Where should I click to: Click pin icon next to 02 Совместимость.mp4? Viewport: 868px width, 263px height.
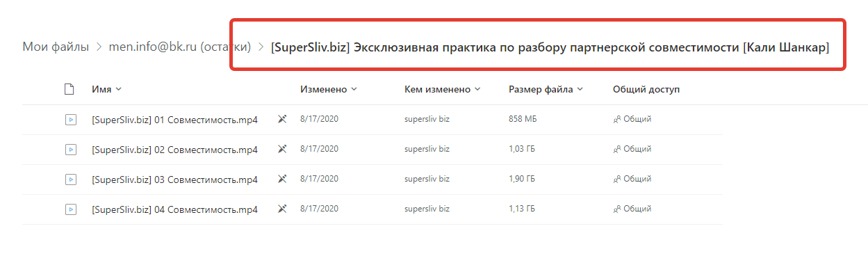click(282, 149)
